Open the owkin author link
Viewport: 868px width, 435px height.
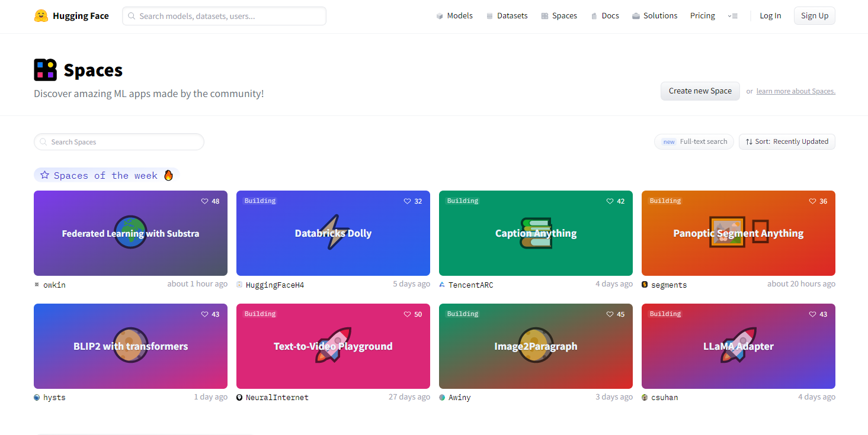tap(55, 285)
